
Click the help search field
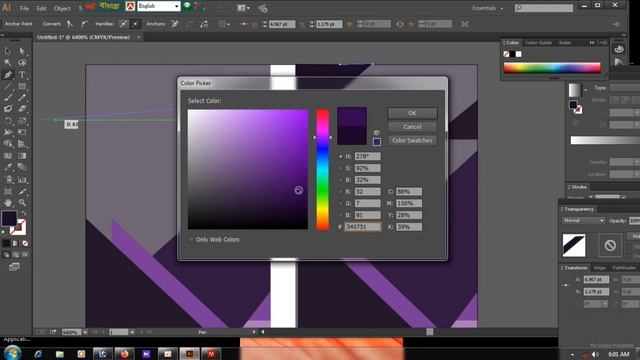544,8
